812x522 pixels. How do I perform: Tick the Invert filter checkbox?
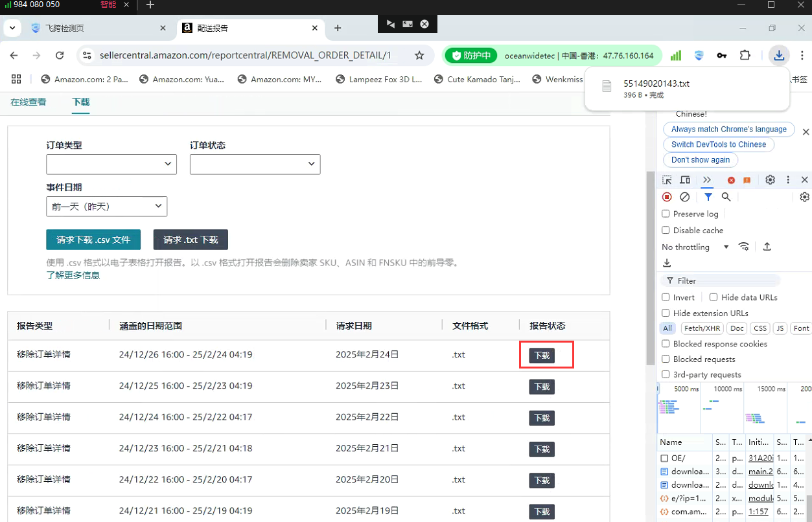coord(666,297)
